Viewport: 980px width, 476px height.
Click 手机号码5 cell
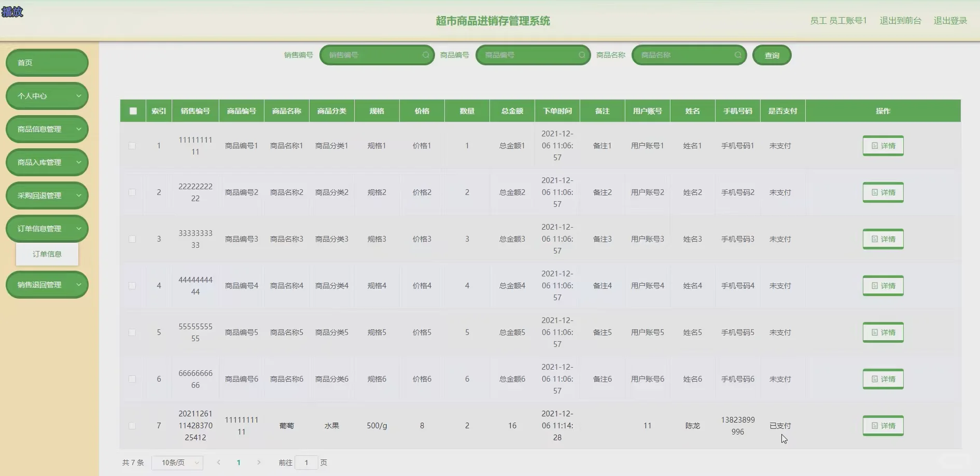pos(738,332)
